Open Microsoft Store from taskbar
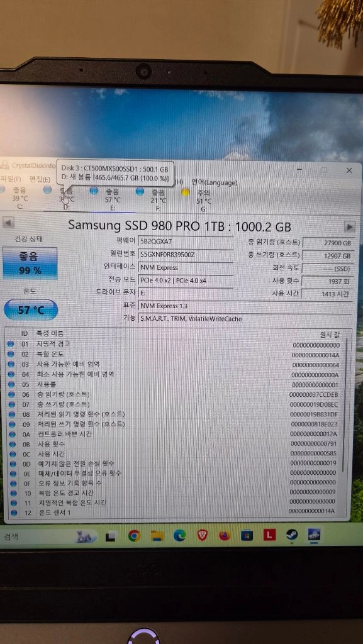The width and height of the screenshot is (363, 644). pyautogui.click(x=247, y=535)
